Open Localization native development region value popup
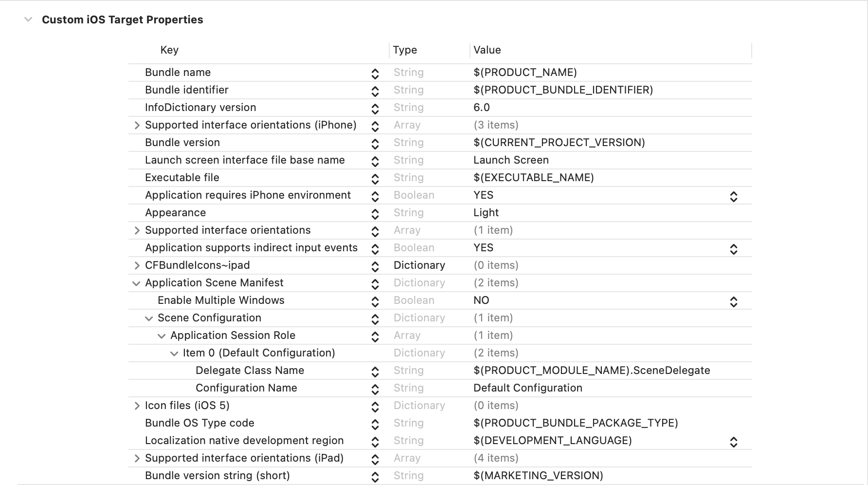 pos(734,442)
